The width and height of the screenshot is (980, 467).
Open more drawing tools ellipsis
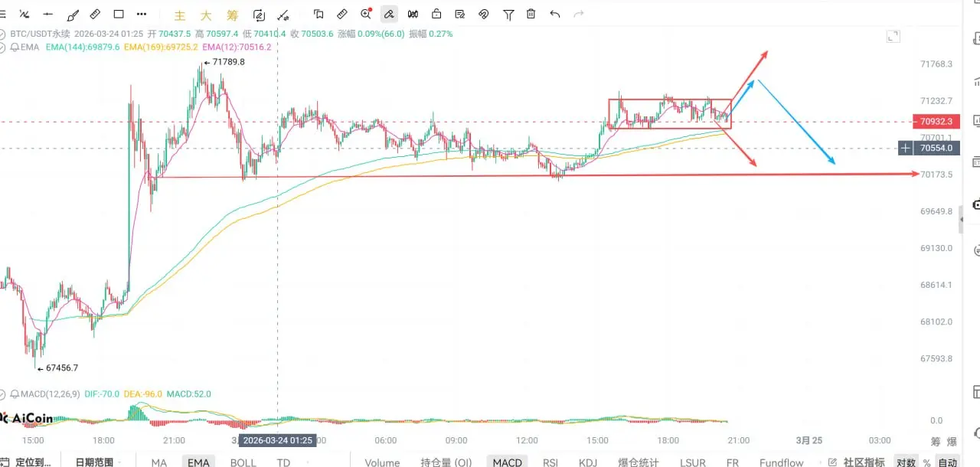[x=142, y=14]
